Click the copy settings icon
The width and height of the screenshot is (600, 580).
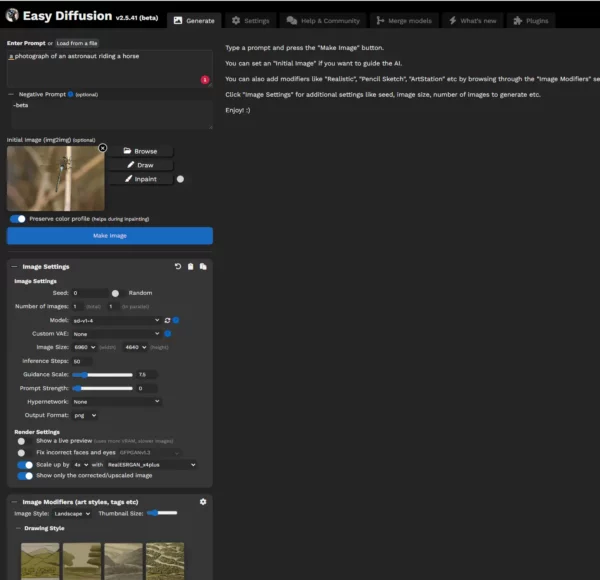click(203, 266)
